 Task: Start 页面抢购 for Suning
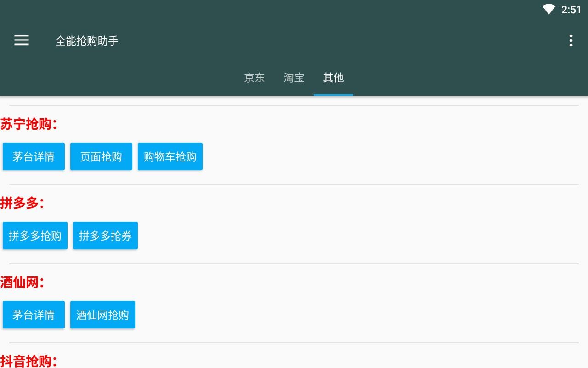click(x=101, y=156)
